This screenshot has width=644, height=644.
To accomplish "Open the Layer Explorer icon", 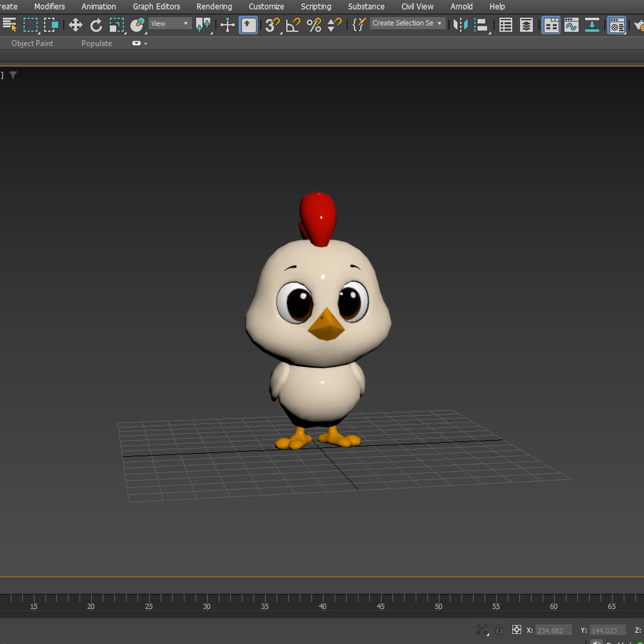I will pos(526,24).
